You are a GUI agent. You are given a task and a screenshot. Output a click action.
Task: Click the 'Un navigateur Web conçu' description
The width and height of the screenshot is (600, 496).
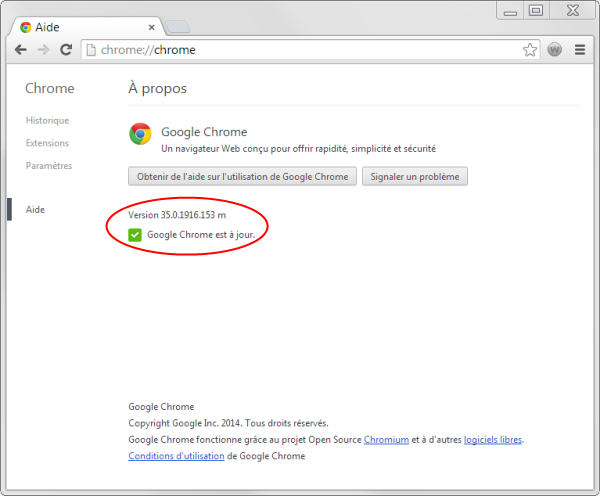point(298,148)
